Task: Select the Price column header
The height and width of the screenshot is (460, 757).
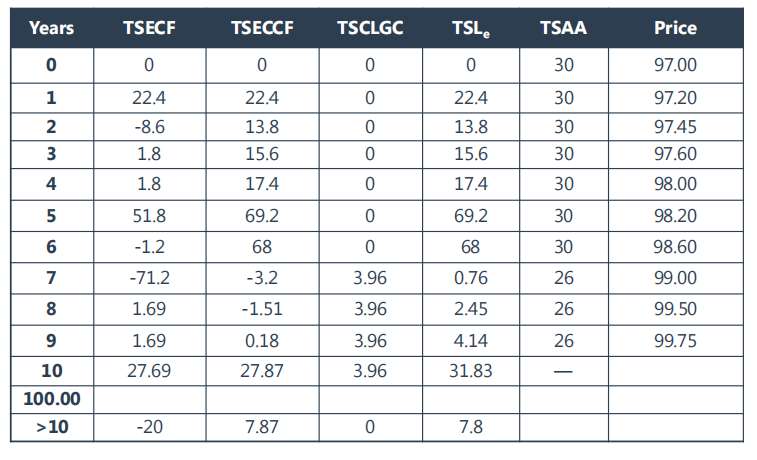Action: coord(675,28)
